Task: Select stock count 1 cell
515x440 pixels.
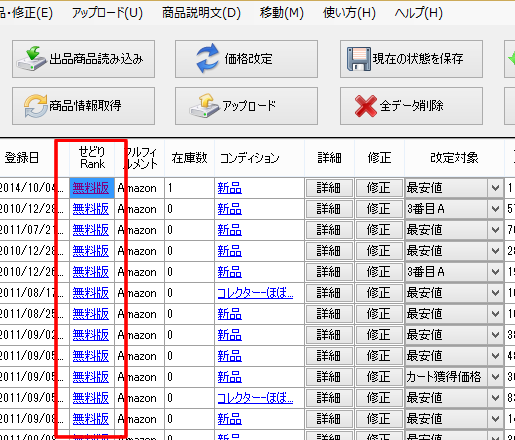Action: coord(189,188)
